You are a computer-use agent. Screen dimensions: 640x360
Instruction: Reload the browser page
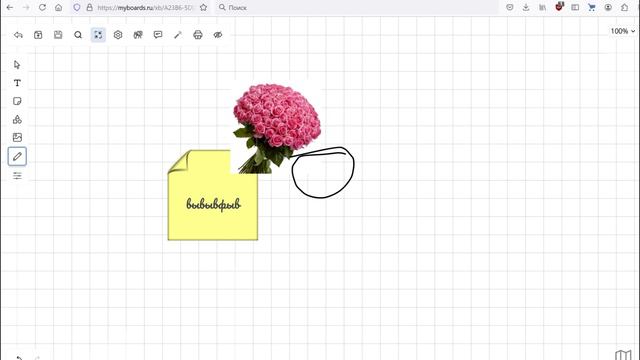[x=42, y=7]
